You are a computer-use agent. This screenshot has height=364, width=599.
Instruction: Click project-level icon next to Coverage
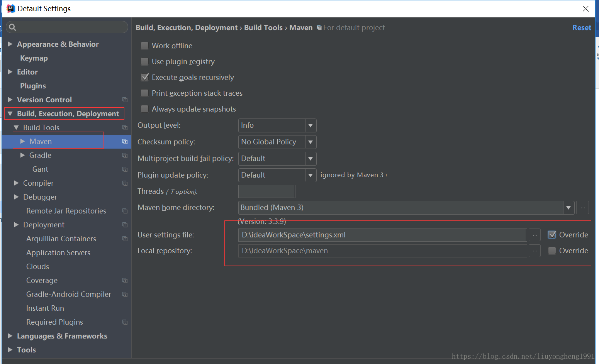coord(125,280)
